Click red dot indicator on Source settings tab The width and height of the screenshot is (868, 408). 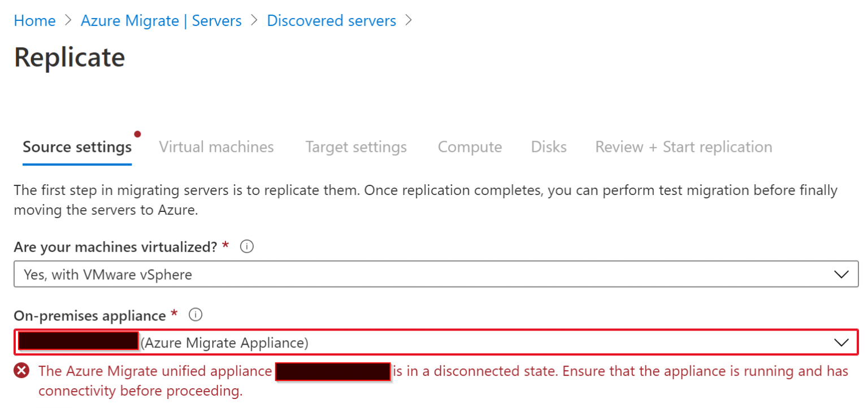pyautogui.click(x=137, y=134)
